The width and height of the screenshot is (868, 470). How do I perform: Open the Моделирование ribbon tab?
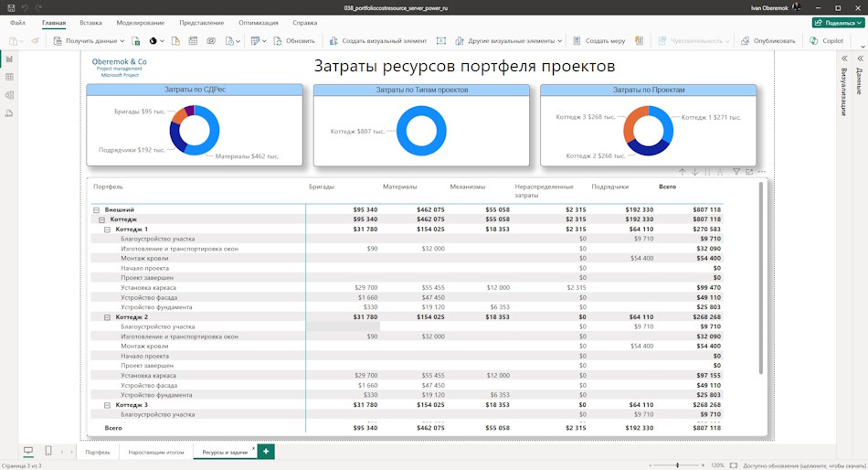point(140,23)
